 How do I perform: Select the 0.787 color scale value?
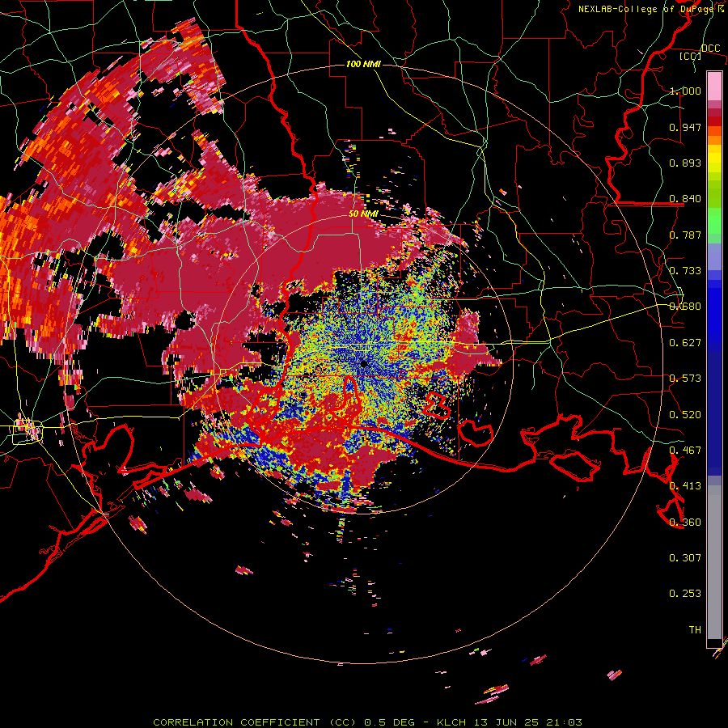tap(685, 235)
